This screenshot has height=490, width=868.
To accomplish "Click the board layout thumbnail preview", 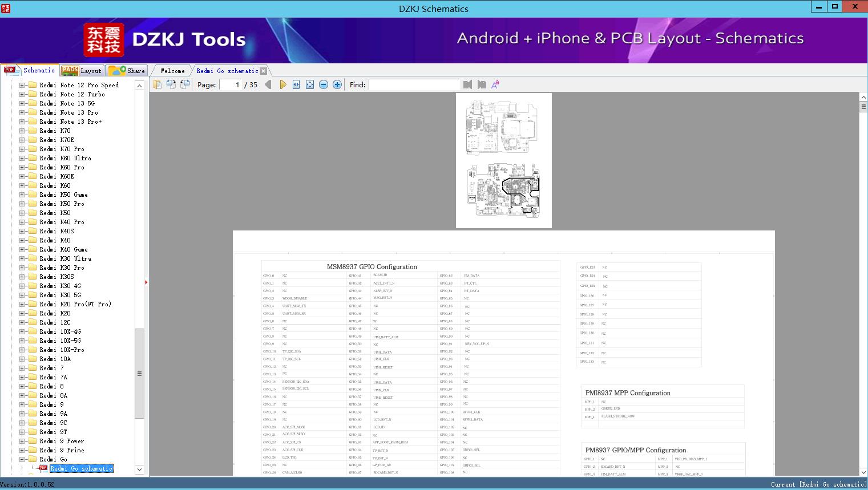I will point(503,160).
